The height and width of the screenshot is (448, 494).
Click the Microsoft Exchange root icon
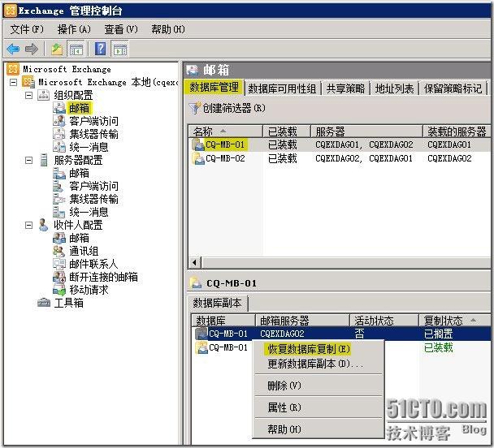coord(13,69)
